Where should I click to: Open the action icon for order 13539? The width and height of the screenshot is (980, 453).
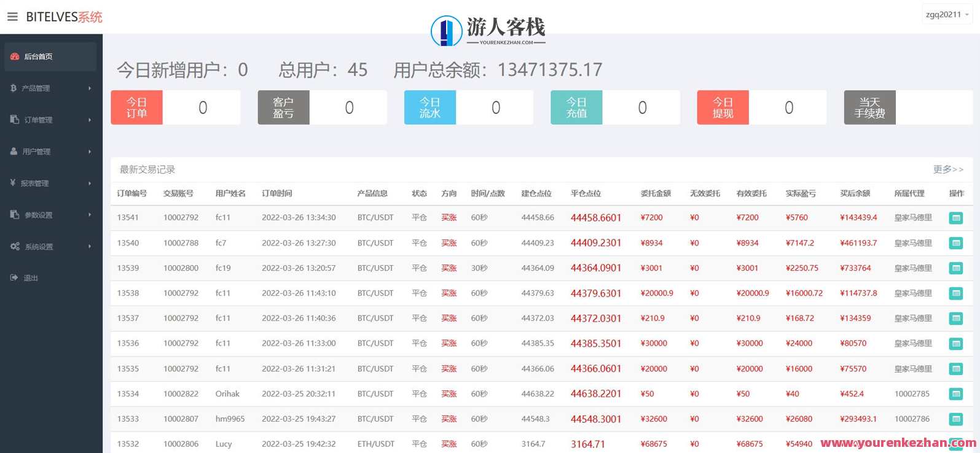956,268
